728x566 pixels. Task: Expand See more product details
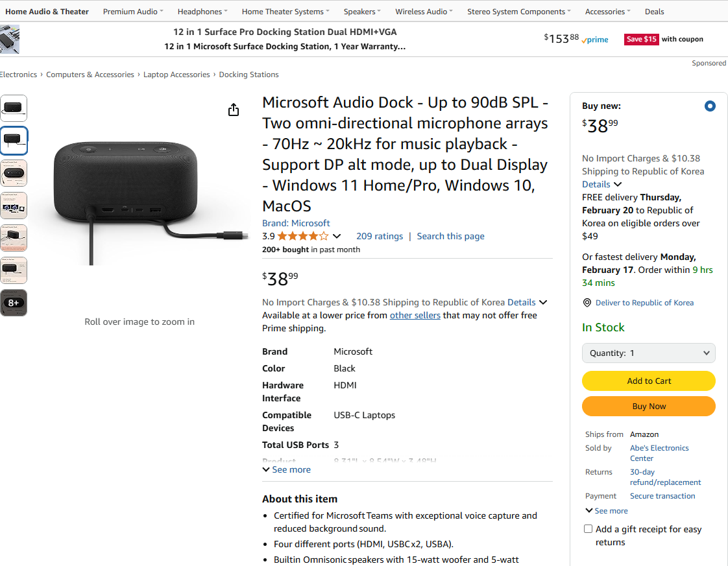coord(287,469)
